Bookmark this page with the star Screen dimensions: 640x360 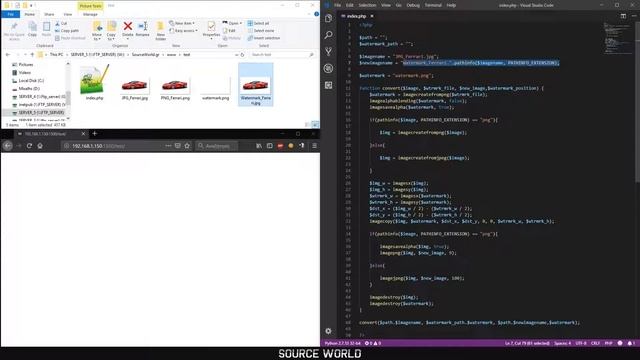[x=187, y=146]
